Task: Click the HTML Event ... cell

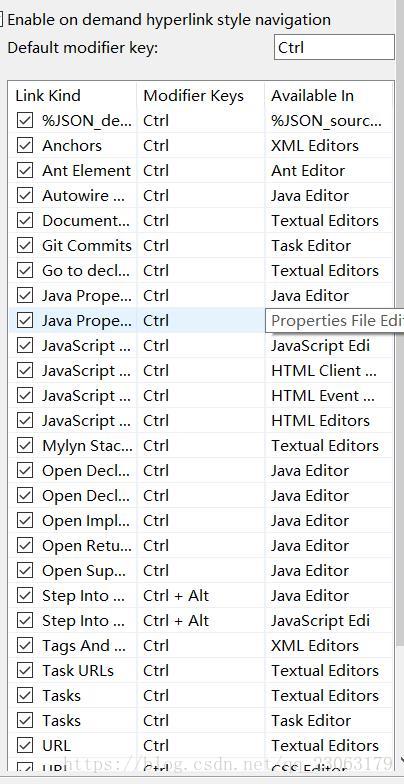Action: coord(323,396)
